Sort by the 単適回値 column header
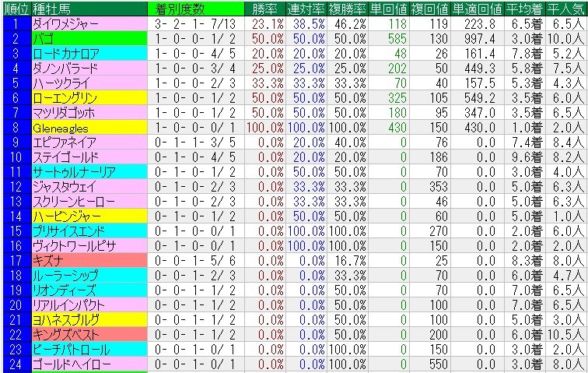Image resolution: width=588 pixels, height=373 pixels. (477, 9)
